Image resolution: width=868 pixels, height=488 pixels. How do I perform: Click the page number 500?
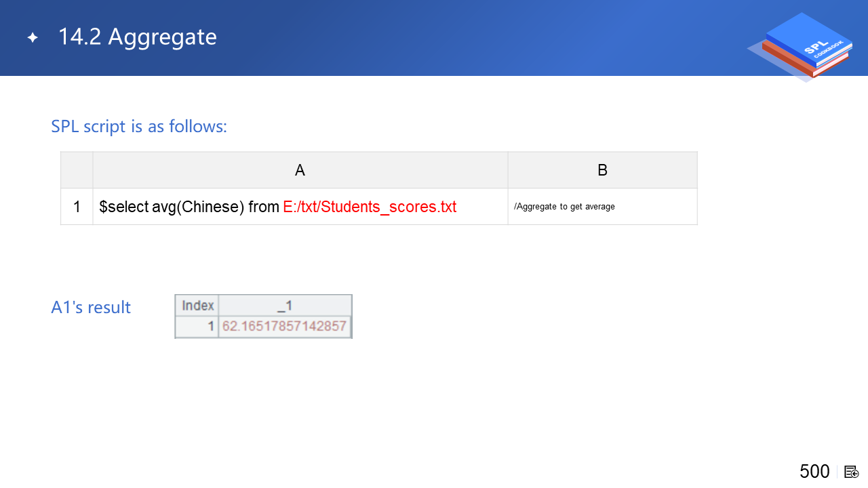tap(814, 472)
